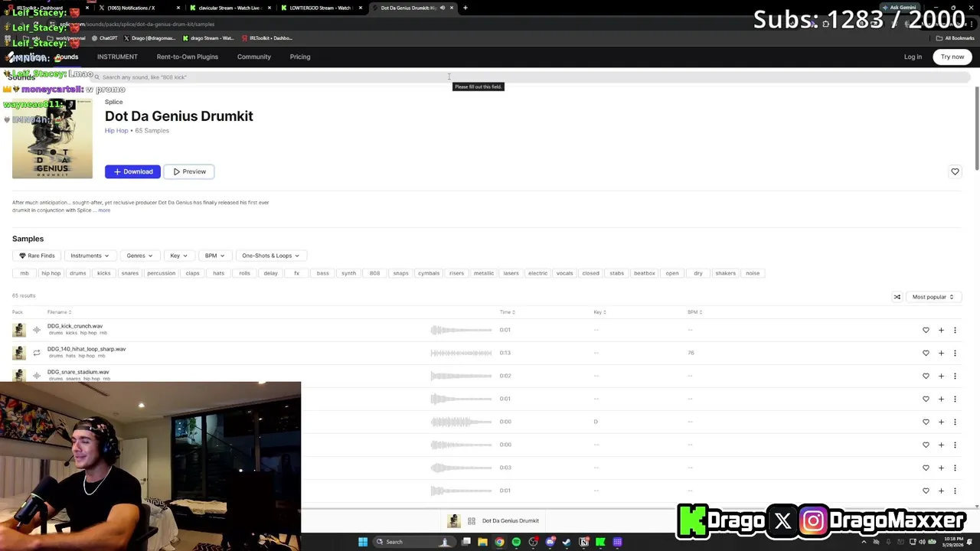
Task: Expand description with the 'more' link
Action: pos(104,210)
